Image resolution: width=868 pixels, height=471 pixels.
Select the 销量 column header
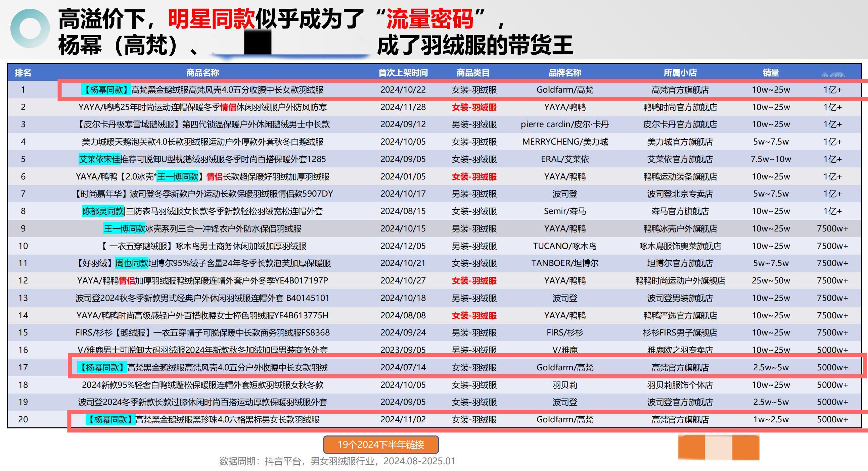coord(771,73)
